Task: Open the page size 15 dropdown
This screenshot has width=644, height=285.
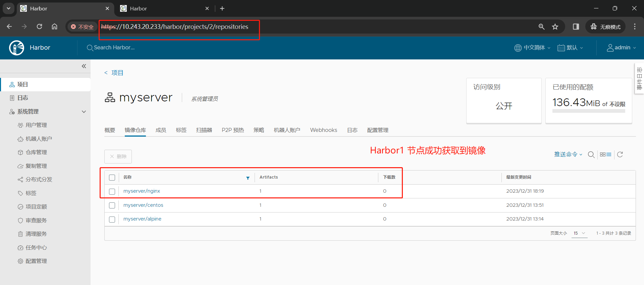Action: [579, 233]
